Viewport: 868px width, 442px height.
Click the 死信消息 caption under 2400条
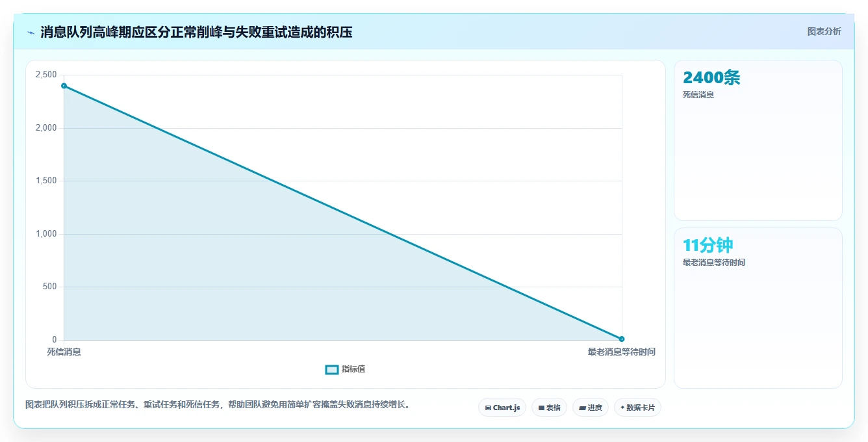(x=698, y=95)
